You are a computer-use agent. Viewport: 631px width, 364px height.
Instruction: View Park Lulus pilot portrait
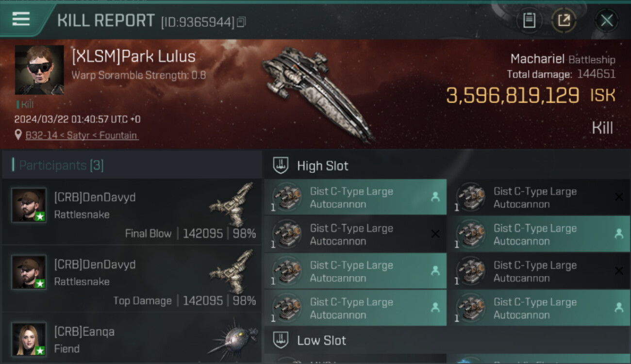click(x=39, y=70)
